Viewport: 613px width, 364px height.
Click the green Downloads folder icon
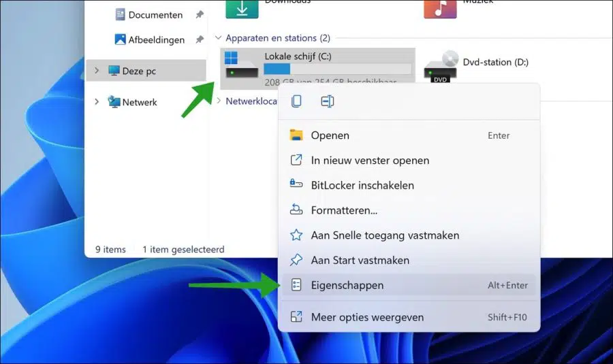[242, 9]
